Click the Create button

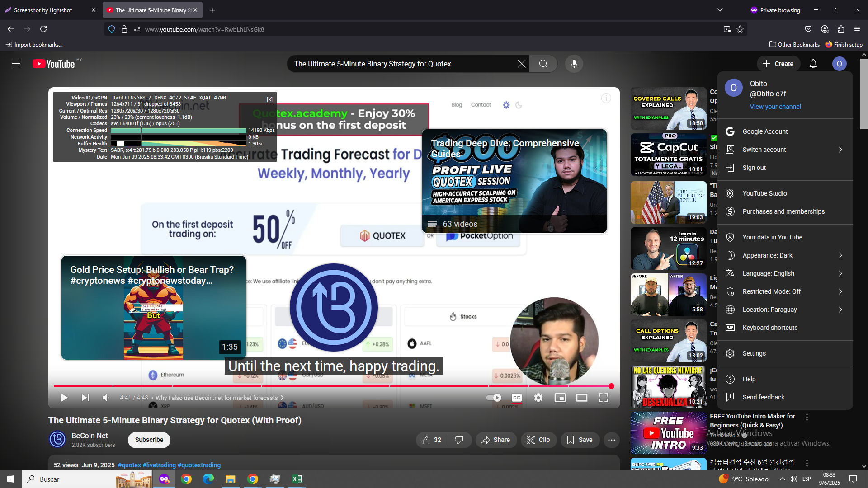coord(778,64)
